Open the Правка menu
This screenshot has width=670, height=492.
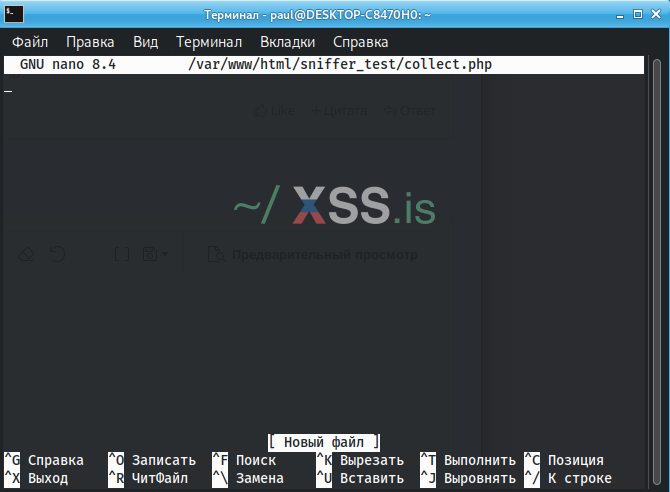point(90,42)
